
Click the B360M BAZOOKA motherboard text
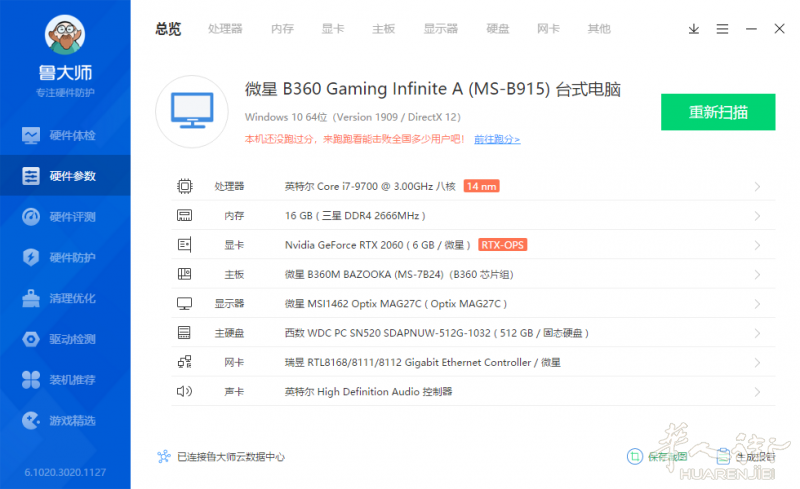pos(399,275)
